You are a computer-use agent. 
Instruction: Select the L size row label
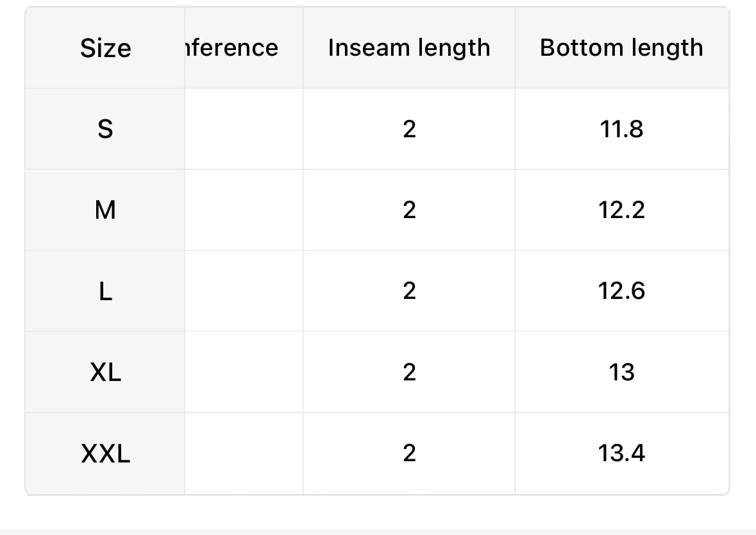point(106,291)
